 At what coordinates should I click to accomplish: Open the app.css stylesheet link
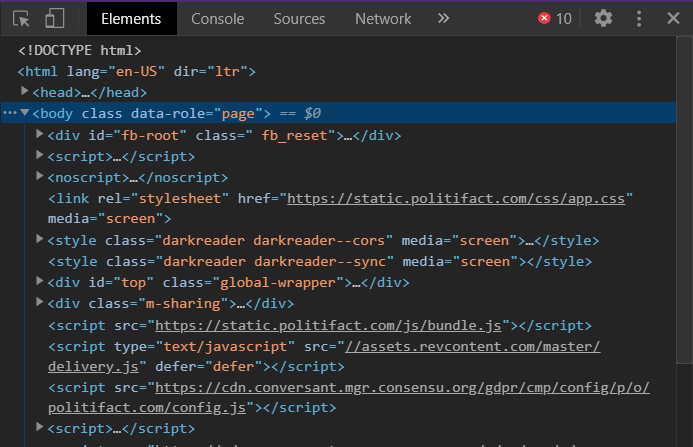coord(456,199)
